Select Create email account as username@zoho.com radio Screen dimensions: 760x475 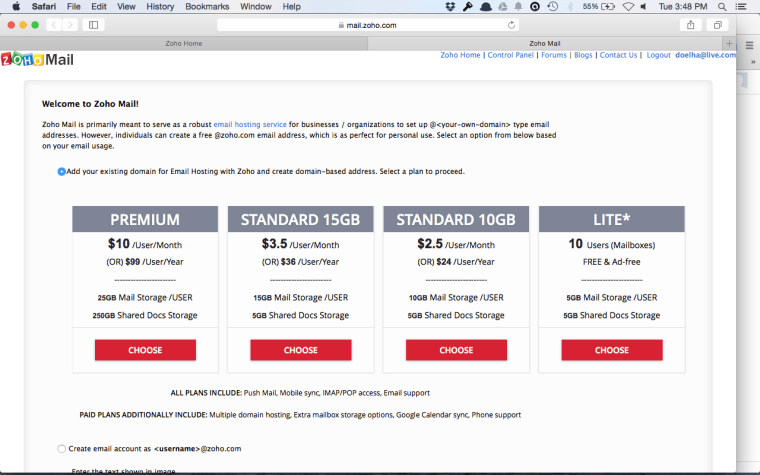(x=61, y=449)
